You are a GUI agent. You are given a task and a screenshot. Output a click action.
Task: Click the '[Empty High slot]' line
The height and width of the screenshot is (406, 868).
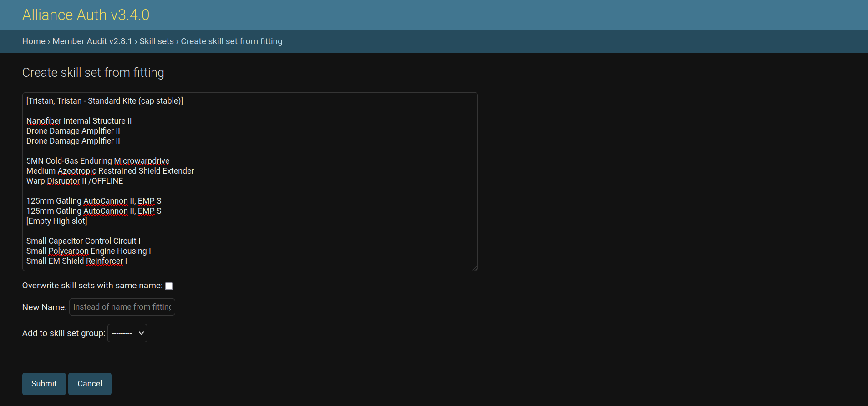click(x=57, y=221)
